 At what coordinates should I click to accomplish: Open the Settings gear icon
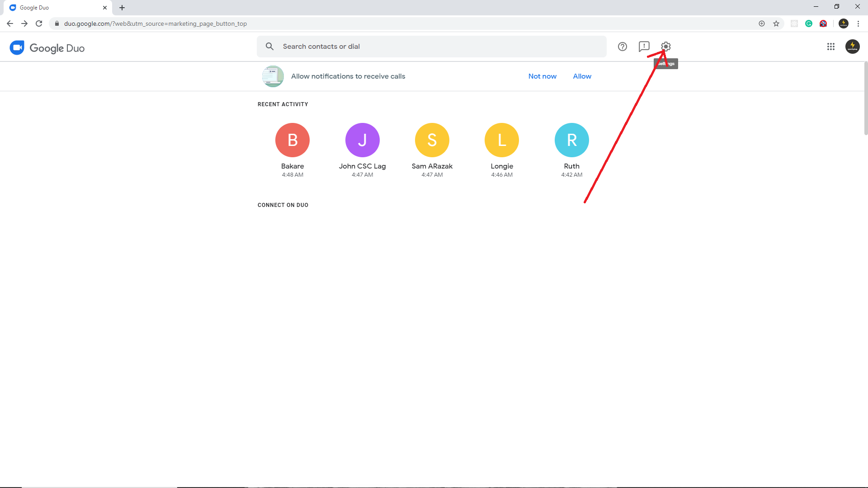[x=665, y=47]
